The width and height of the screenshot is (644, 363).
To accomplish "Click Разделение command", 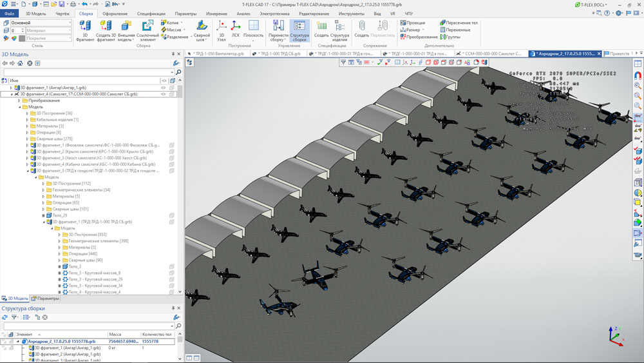I will point(175,37).
